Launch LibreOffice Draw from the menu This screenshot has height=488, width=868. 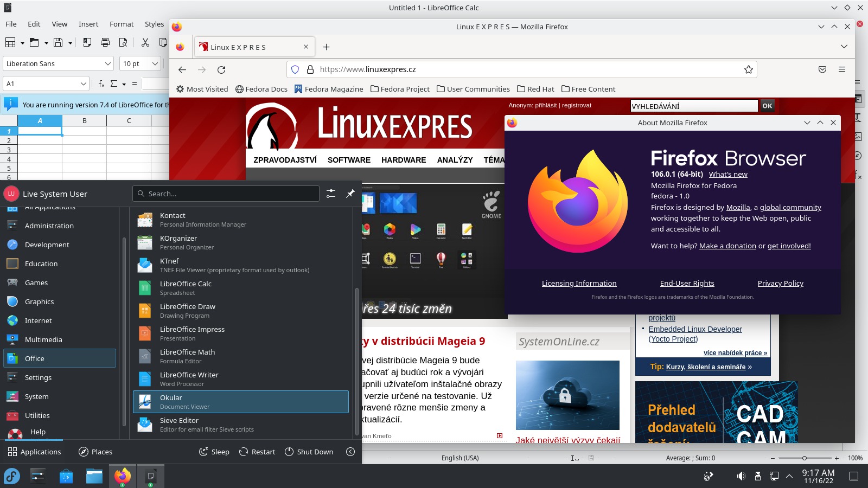pos(241,311)
